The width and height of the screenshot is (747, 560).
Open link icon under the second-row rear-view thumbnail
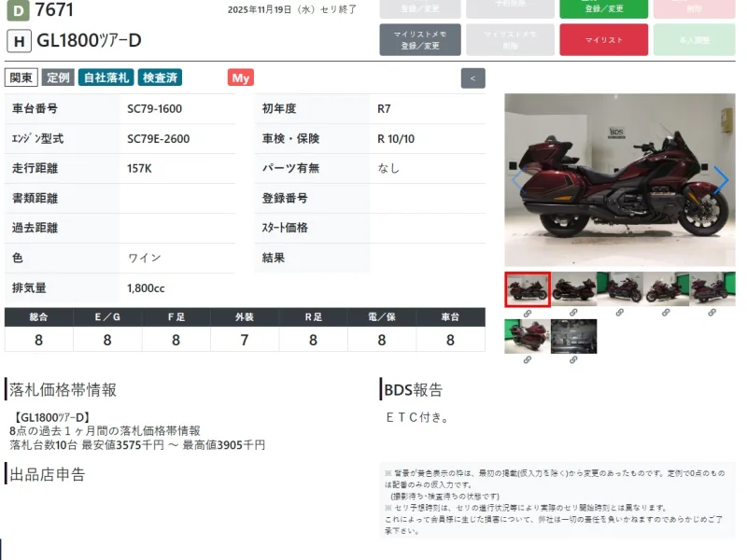[528, 359]
